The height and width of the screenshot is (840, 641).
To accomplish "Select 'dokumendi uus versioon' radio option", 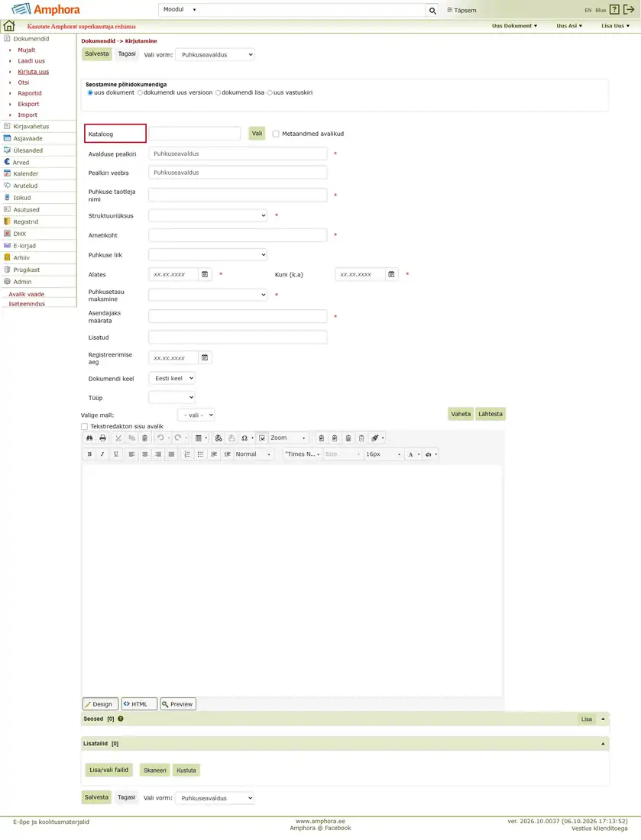I will pyautogui.click(x=140, y=92).
